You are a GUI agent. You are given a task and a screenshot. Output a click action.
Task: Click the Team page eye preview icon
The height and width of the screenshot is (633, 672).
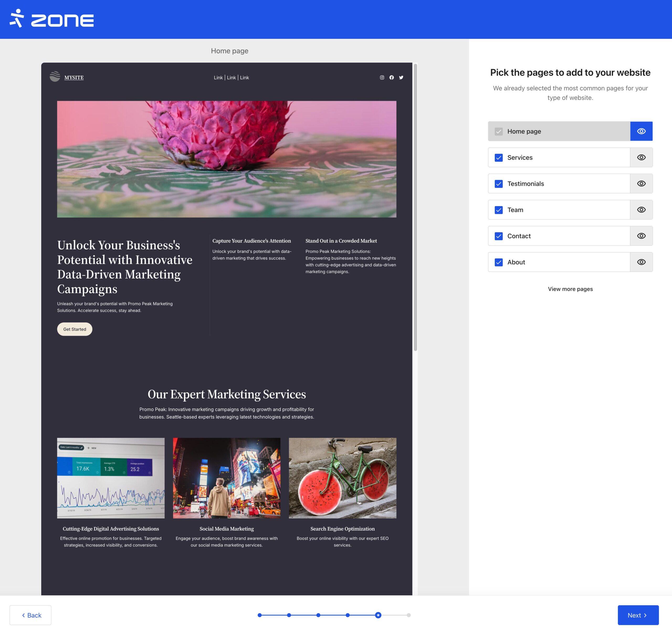click(641, 210)
